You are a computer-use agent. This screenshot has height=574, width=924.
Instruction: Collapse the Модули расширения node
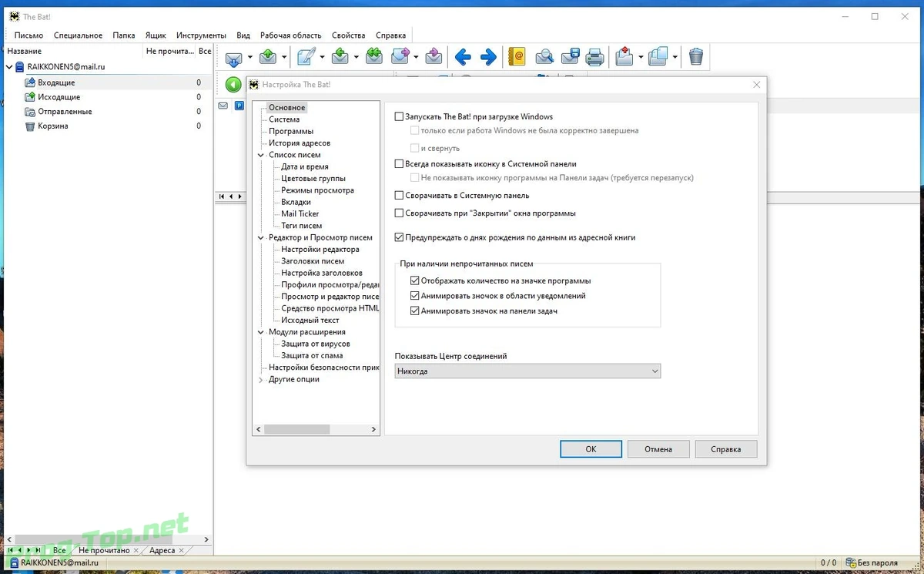tap(261, 332)
